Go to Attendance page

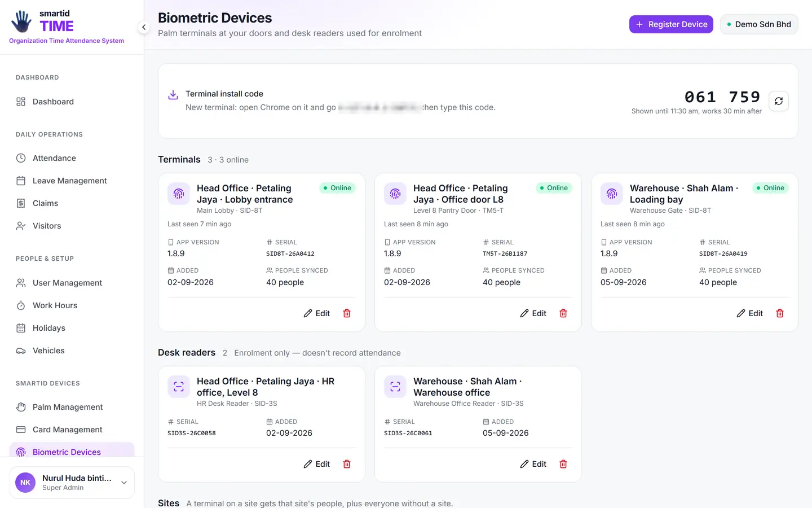(x=72, y=158)
